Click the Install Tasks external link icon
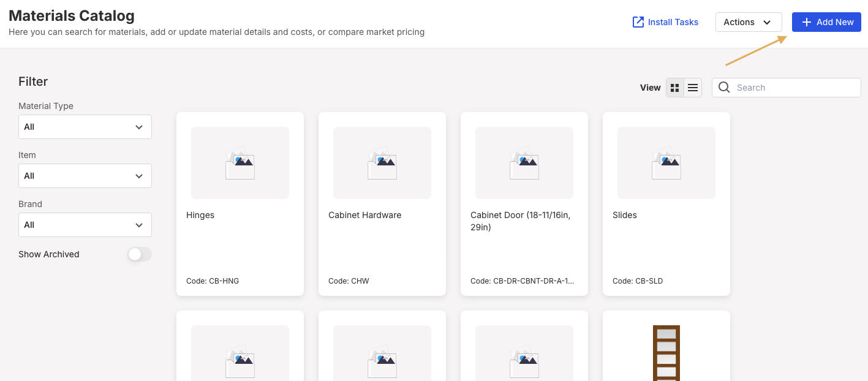Viewport: 868px width, 381px height. (x=638, y=22)
